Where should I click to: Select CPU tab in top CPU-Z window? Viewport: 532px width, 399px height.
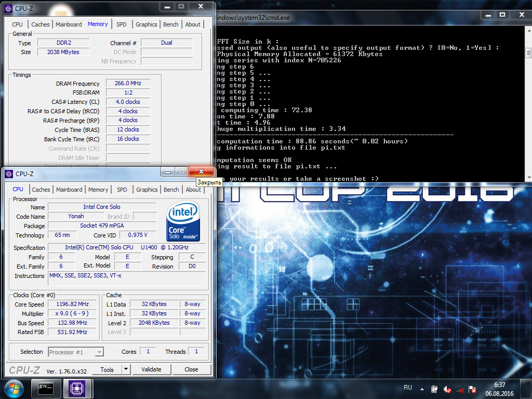pyautogui.click(x=17, y=24)
